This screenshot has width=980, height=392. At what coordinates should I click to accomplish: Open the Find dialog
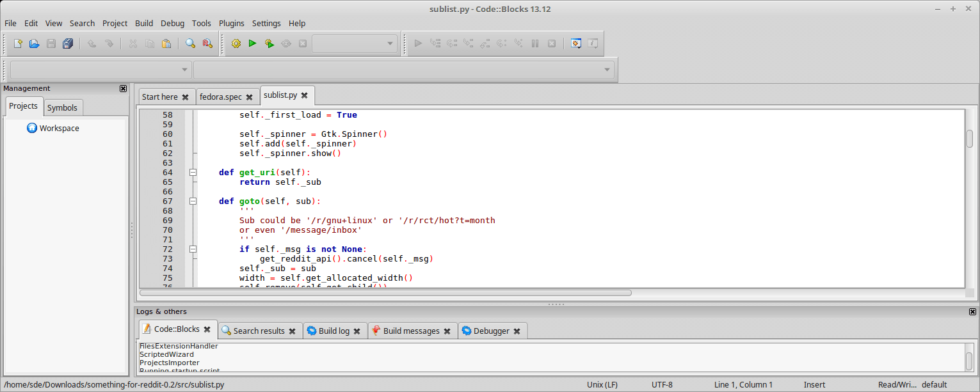pyautogui.click(x=189, y=43)
